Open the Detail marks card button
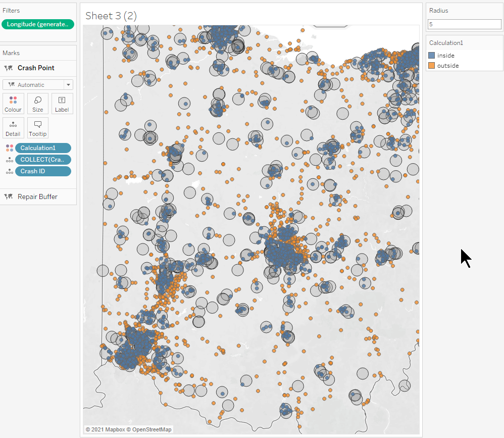 (13, 128)
